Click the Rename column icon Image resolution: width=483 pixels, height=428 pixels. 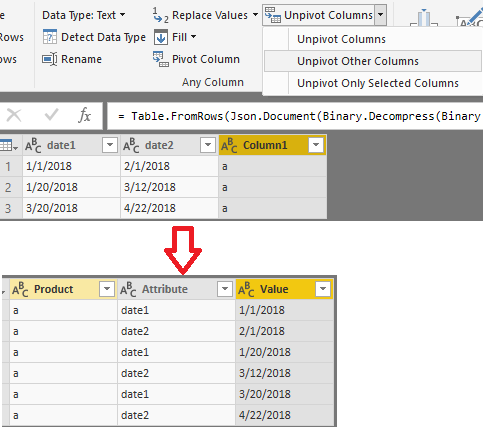50,59
